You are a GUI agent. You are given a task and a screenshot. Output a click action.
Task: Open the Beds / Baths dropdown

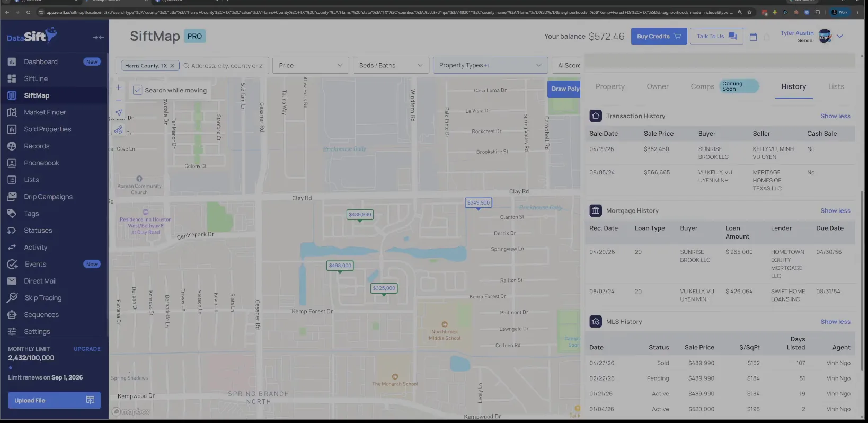click(x=391, y=65)
